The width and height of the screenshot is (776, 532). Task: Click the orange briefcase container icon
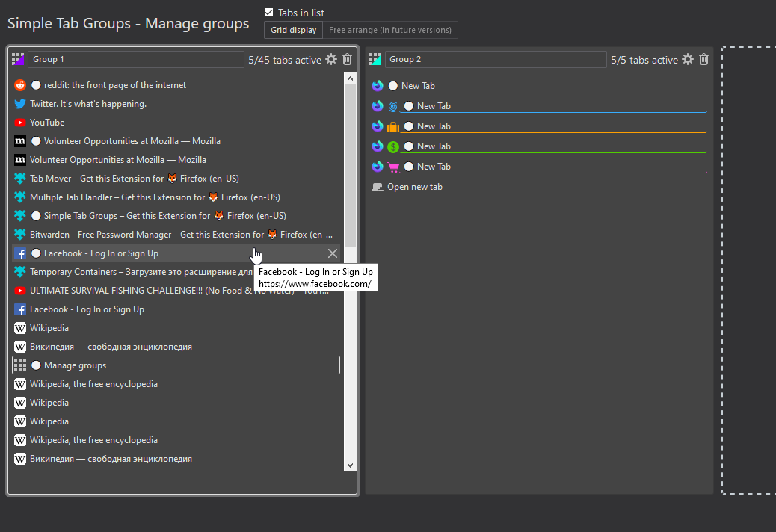pyautogui.click(x=393, y=126)
